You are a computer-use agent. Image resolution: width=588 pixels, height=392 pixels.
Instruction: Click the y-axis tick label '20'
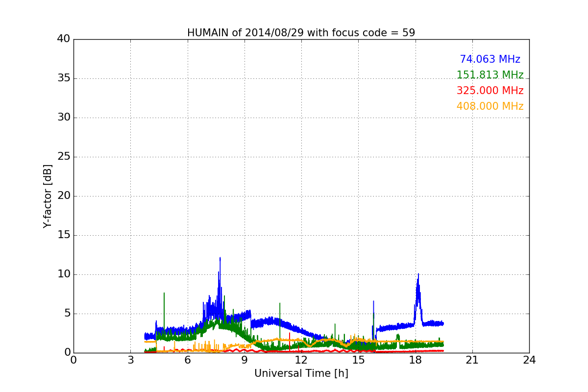pos(64,196)
